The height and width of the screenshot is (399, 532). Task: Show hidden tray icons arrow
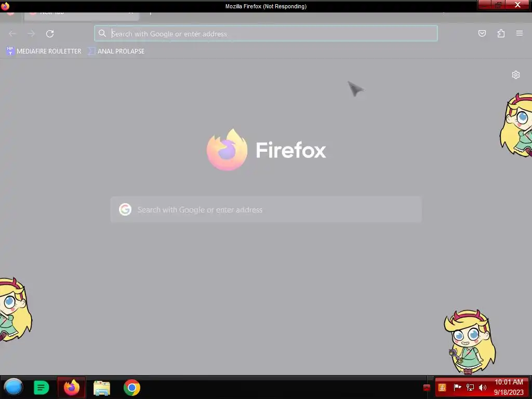(427, 388)
